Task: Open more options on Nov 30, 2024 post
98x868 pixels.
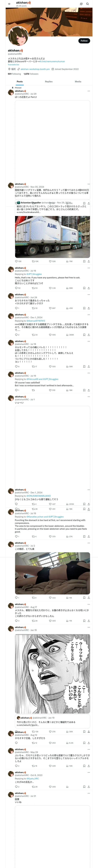Action: point(89,184)
